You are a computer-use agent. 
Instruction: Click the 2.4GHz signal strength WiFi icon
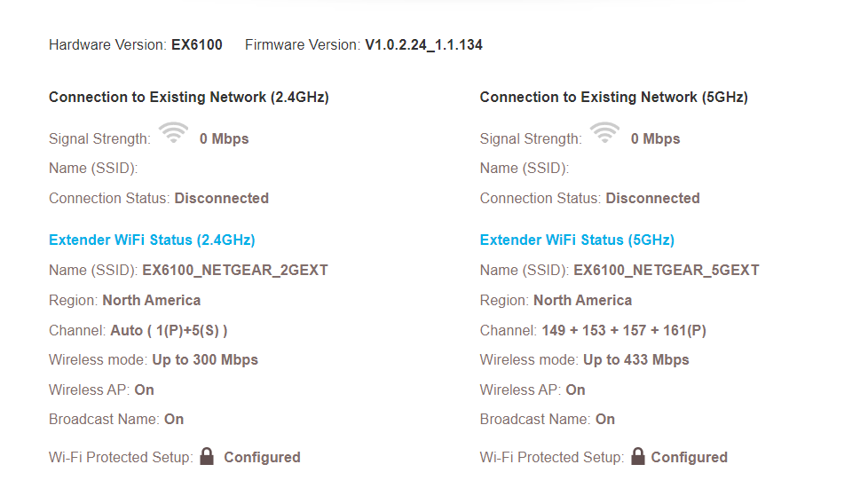coord(173,133)
